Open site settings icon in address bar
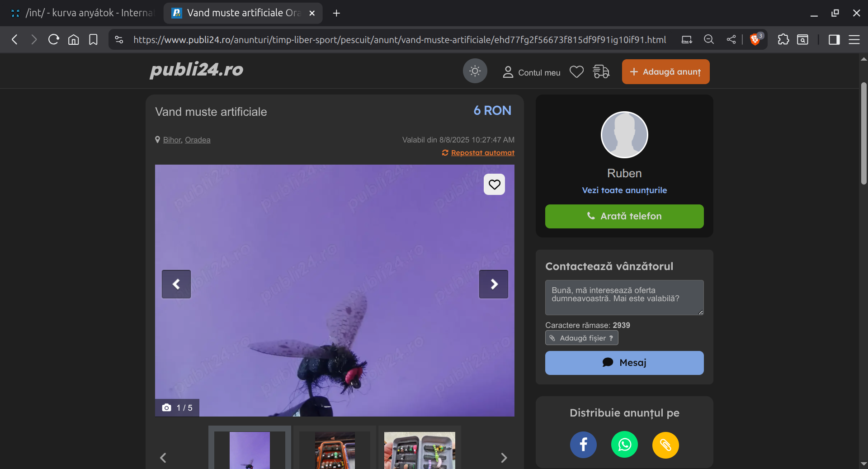 (x=119, y=40)
